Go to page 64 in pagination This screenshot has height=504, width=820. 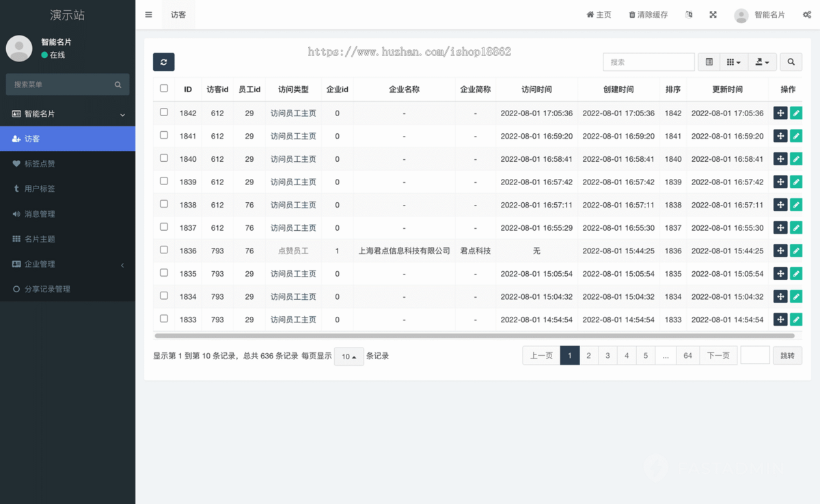pyautogui.click(x=687, y=355)
